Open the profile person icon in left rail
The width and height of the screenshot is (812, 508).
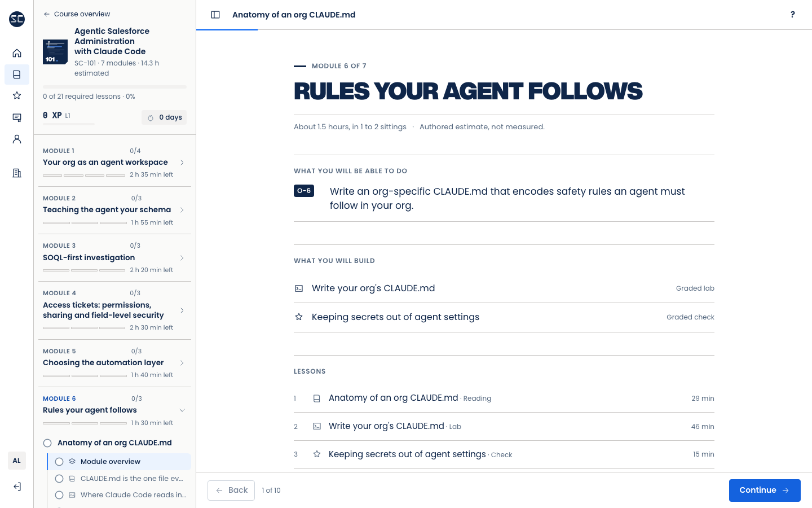(17, 139)
